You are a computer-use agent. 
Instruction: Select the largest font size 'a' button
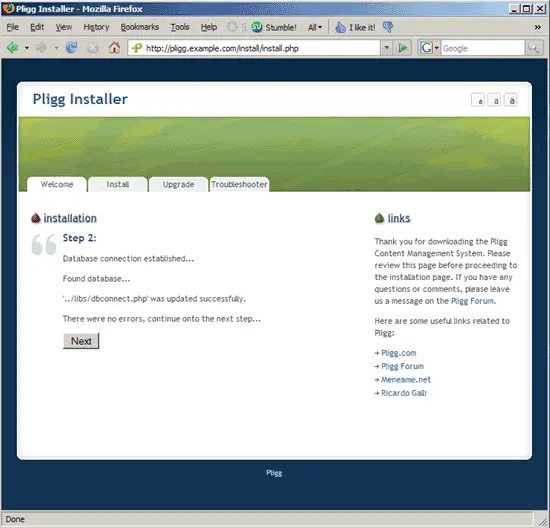[x=510, y=100]
